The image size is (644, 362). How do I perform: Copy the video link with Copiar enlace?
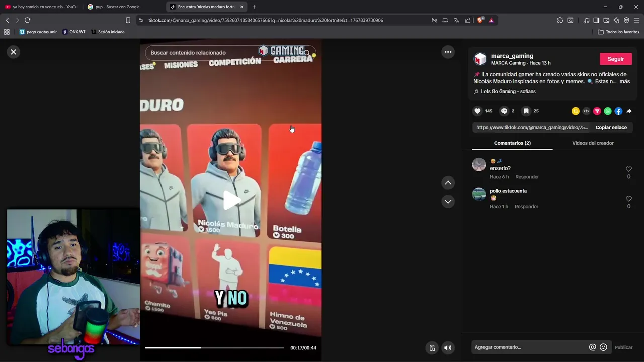coord(611,128)
